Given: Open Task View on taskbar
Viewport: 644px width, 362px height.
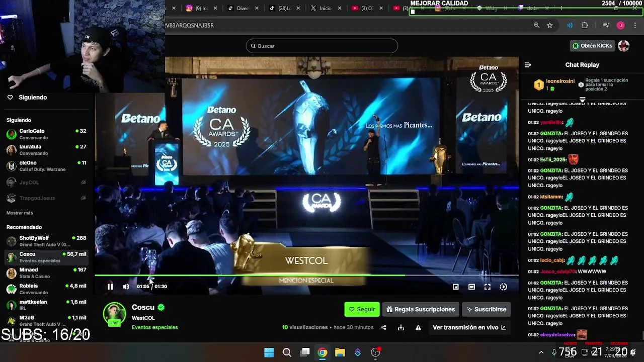Looking at the screenshot, I should (305, 352).
